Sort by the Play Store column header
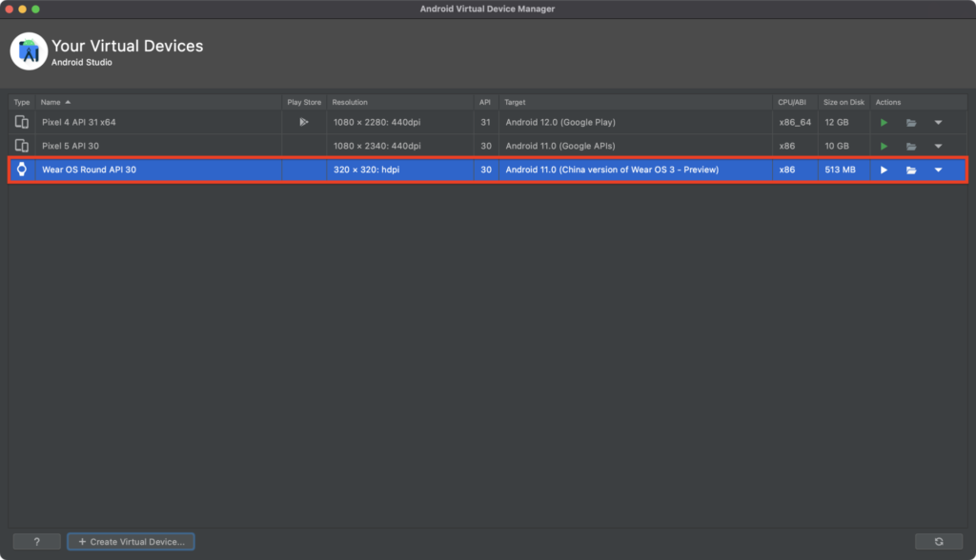Screen dimensions: 976x560 click(304, 102)
